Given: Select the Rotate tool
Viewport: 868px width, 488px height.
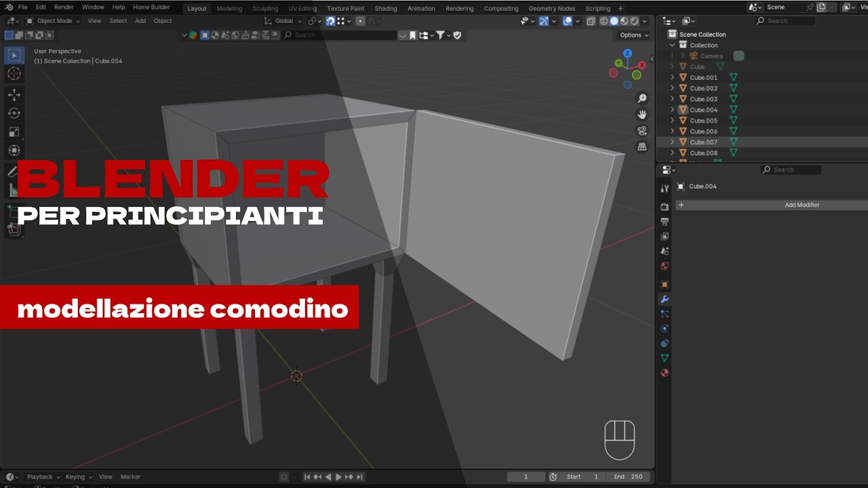Looking at the screenshot, I should (14, 113).
